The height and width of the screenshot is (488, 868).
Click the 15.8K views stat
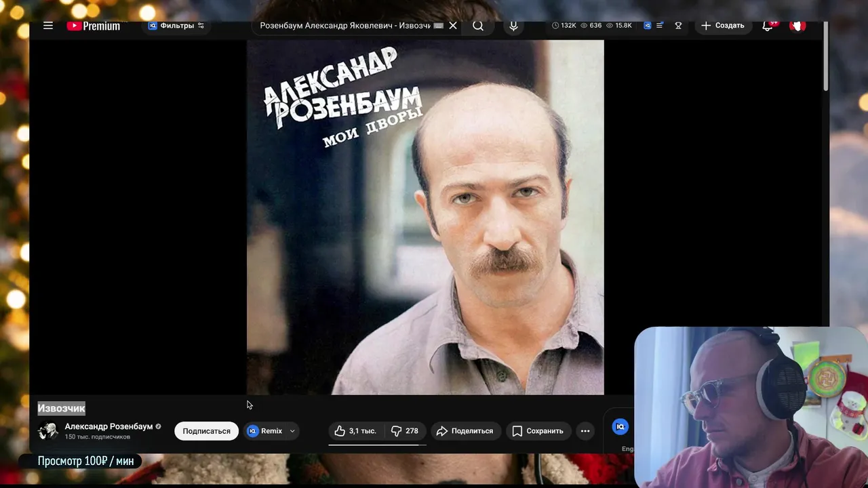[x=618, y=26]
